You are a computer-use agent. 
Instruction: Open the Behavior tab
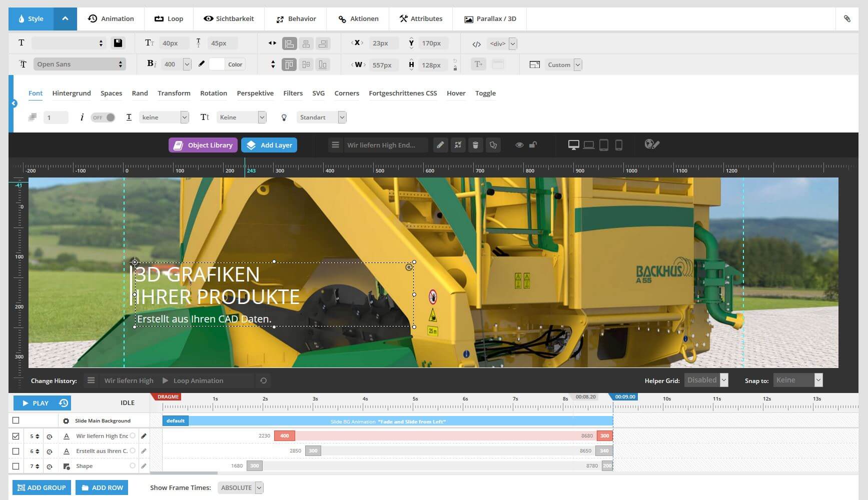click(x=296, y=18)
